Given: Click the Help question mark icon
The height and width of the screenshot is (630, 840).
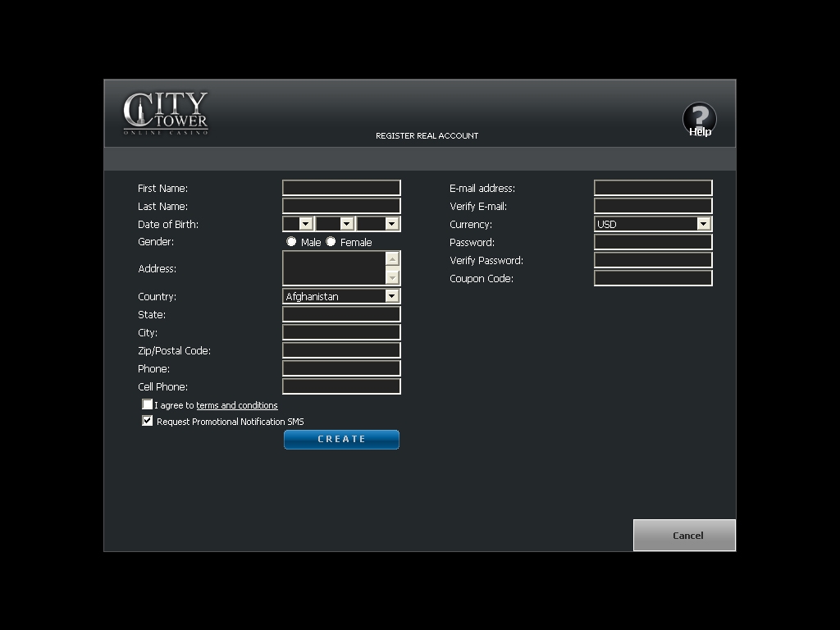Looking at the screenshot, I should click(x=699, y=119).
